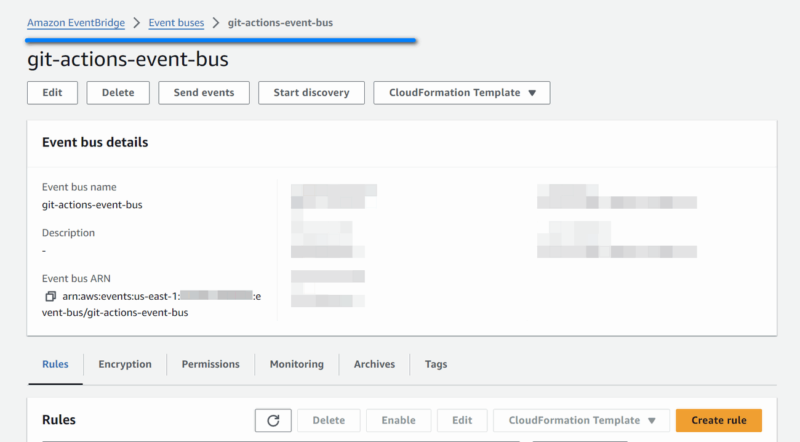Go to the Tags tab
Viewport: 800px width, 442px height.
point(436,364)
